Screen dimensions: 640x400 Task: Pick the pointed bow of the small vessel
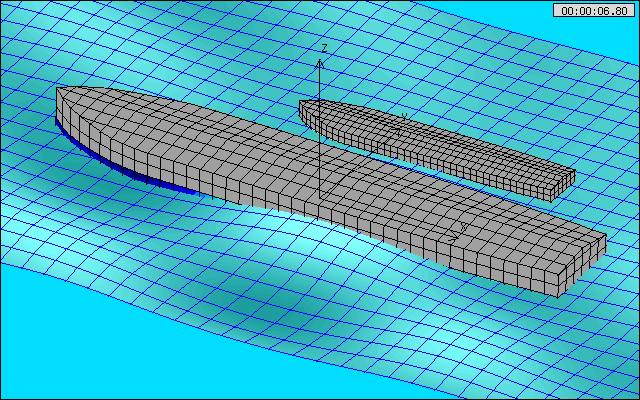pos(304,103)
